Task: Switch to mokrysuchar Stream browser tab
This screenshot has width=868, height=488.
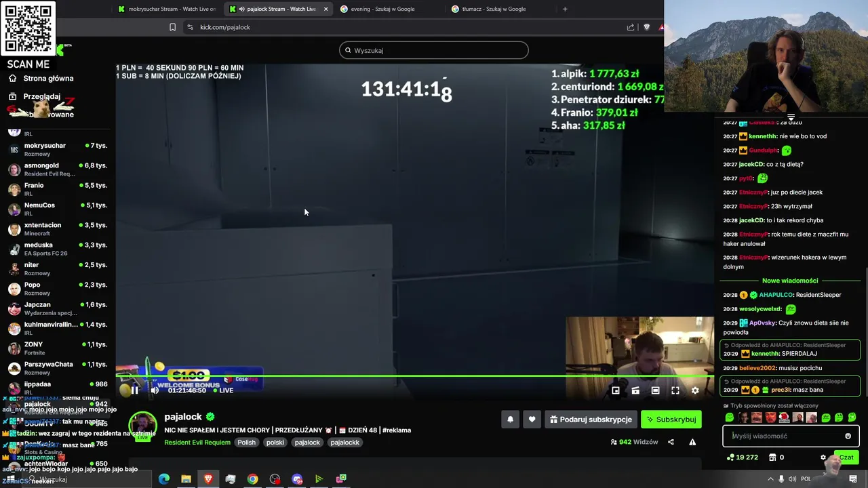Action: 166,9
